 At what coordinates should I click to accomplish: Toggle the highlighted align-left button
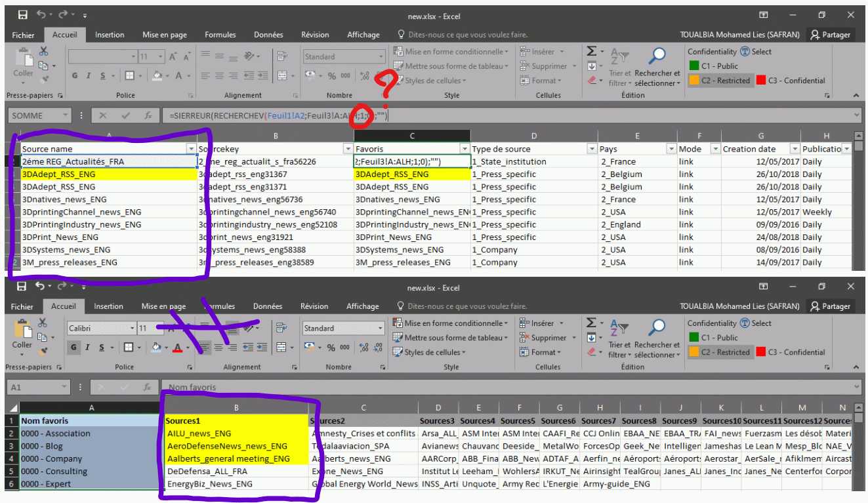point(204,348)
